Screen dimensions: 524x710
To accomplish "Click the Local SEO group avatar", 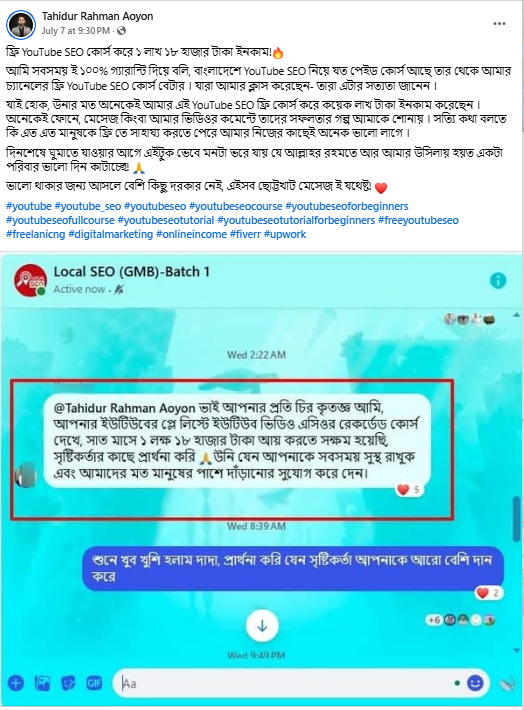I will (30, 280).
